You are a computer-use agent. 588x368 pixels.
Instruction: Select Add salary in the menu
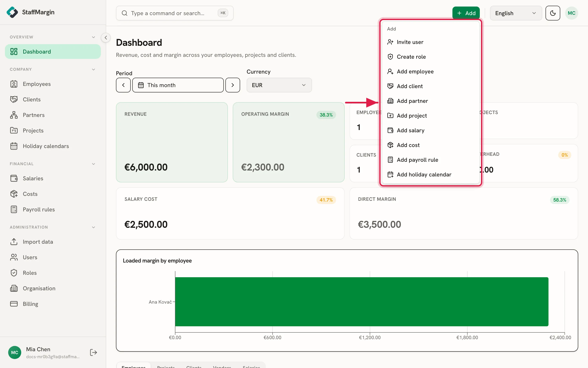[431, 130]
